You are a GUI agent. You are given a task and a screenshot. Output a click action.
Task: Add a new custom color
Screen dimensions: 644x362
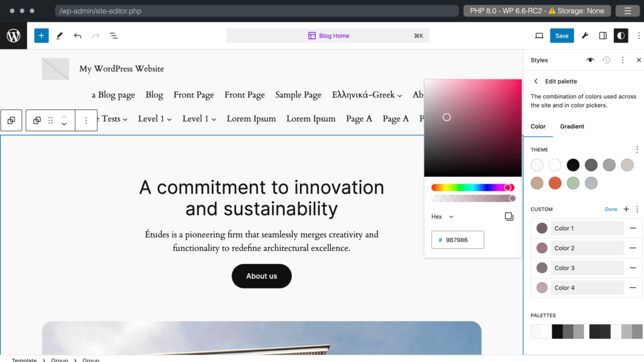(626, 209)
